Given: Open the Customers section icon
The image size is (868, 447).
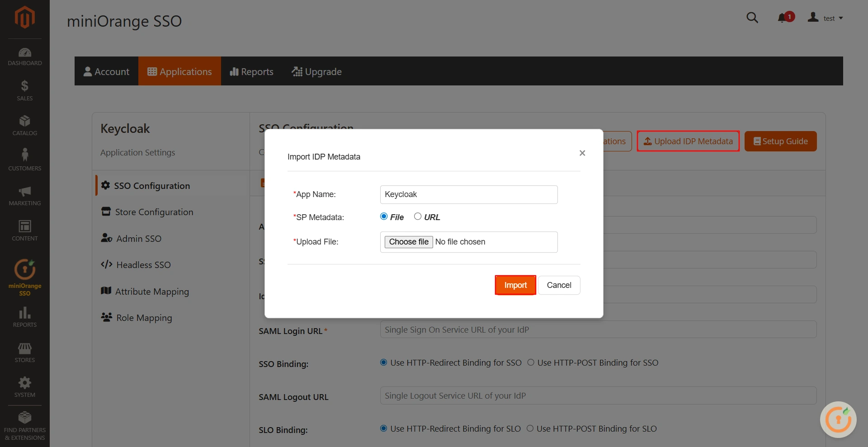Looking at the screenshot, I should pyautogui.click(x=24, y=157).
